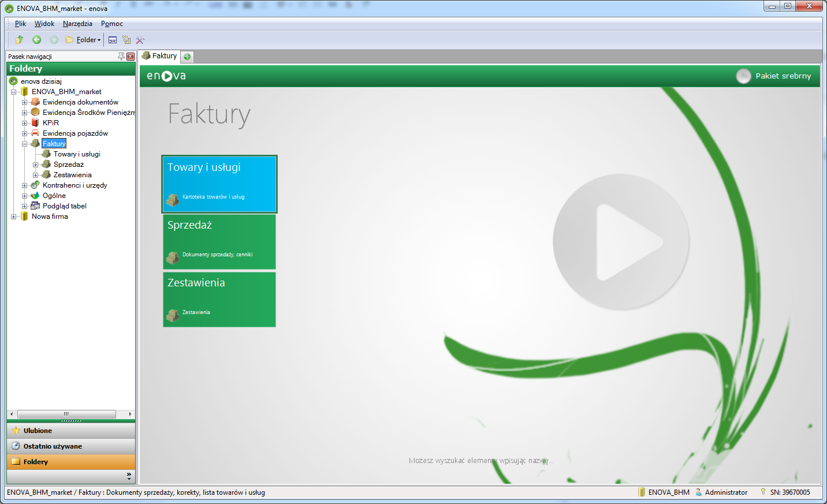Image resolution: width=827 pixels, height=504 pixels.
Task: Open the navigation pane overflow chevron
Action: click(129, 476)
